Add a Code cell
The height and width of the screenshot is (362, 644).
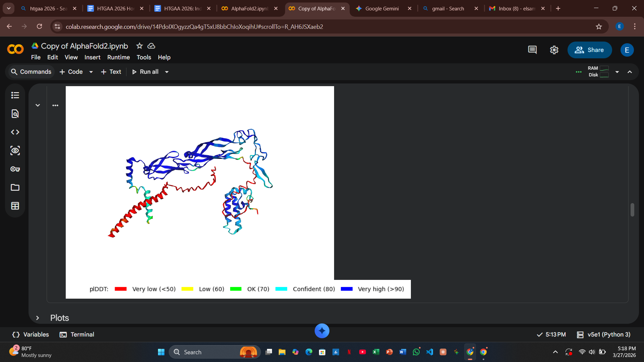pos(71,72)
